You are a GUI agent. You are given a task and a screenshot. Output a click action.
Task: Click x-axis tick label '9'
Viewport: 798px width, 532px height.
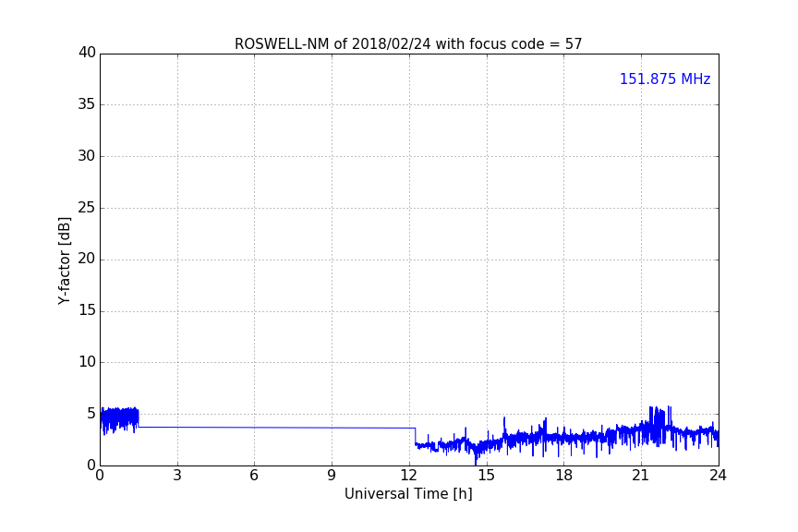[x=332, y=476]
